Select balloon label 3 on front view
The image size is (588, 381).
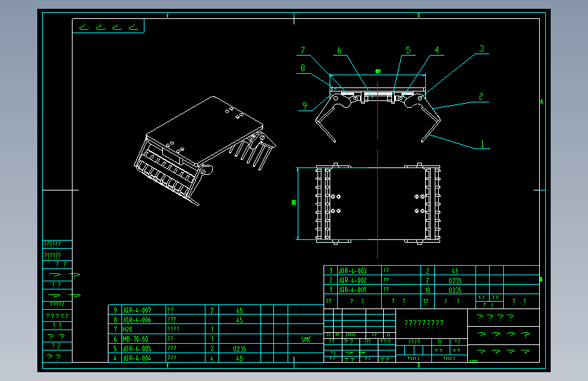(482, 49)
